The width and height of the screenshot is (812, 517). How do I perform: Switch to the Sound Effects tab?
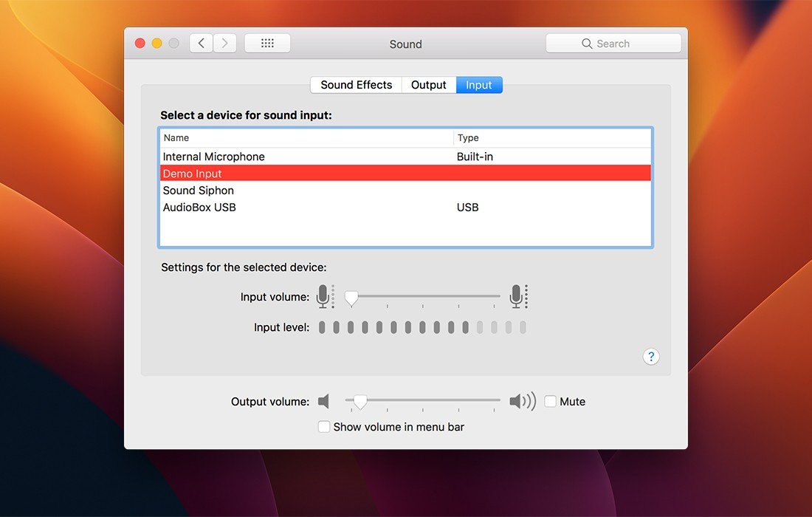pyautogui.click(x=356, y=85)
